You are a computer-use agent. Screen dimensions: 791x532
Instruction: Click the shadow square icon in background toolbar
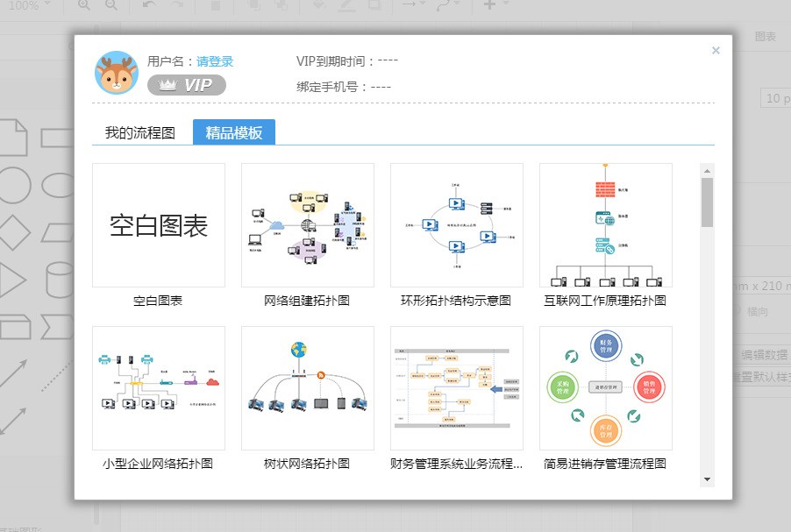(374, 5)
